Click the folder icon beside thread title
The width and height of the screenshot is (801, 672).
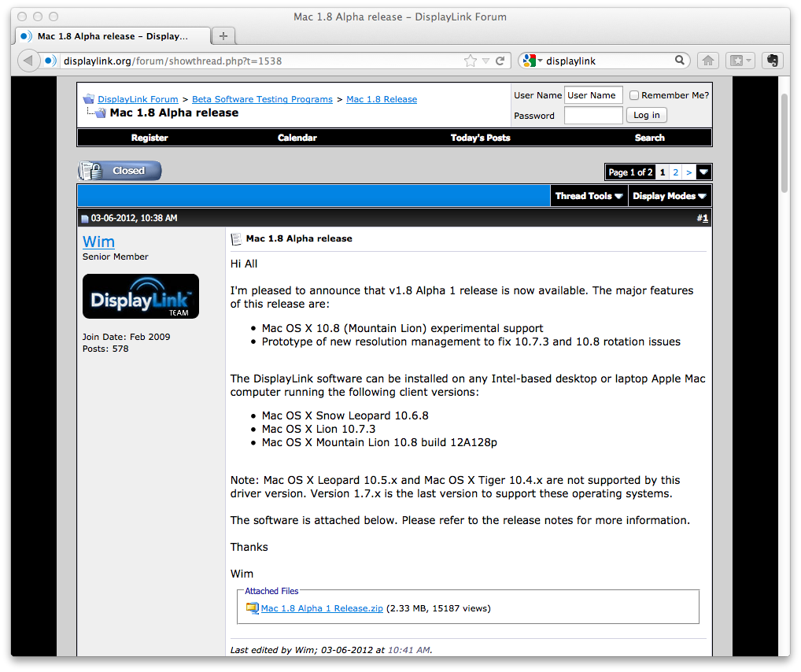pos(101,113)
